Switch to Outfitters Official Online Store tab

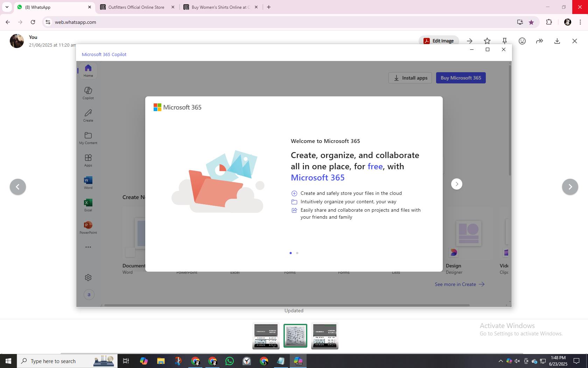coord(136,7)
